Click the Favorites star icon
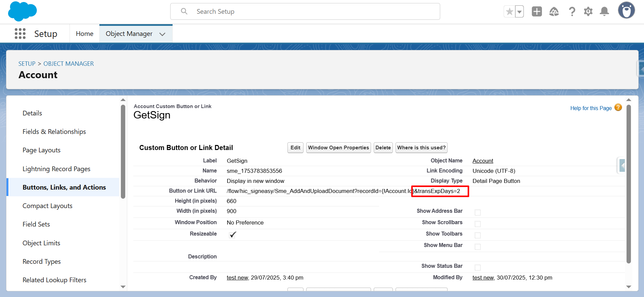The width and height of the screenshot is (644, 297). click(509, 12)
